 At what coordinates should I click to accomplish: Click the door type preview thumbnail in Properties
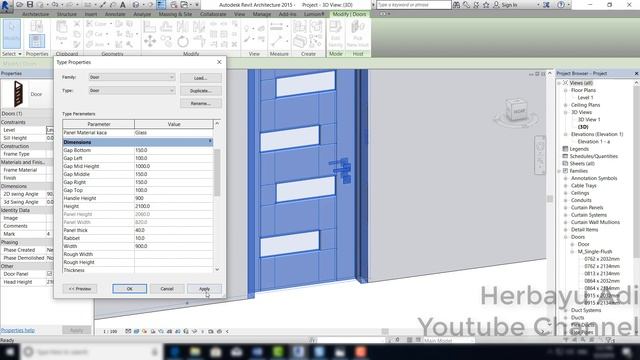pos(18,93)
